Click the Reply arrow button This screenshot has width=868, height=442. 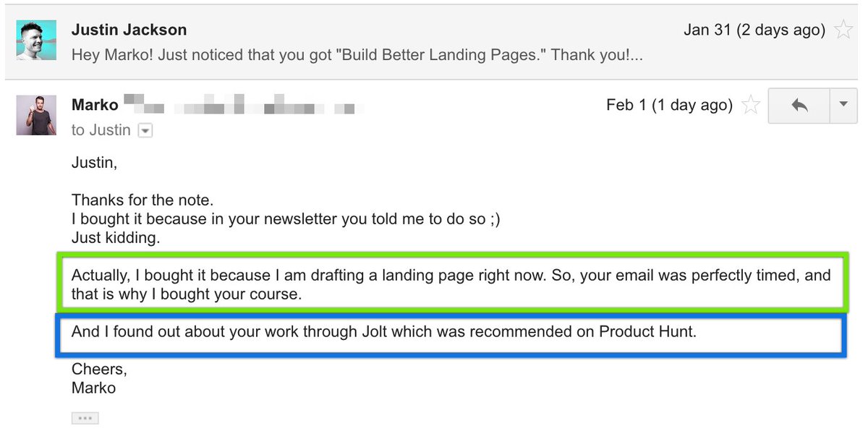(799, 105)
